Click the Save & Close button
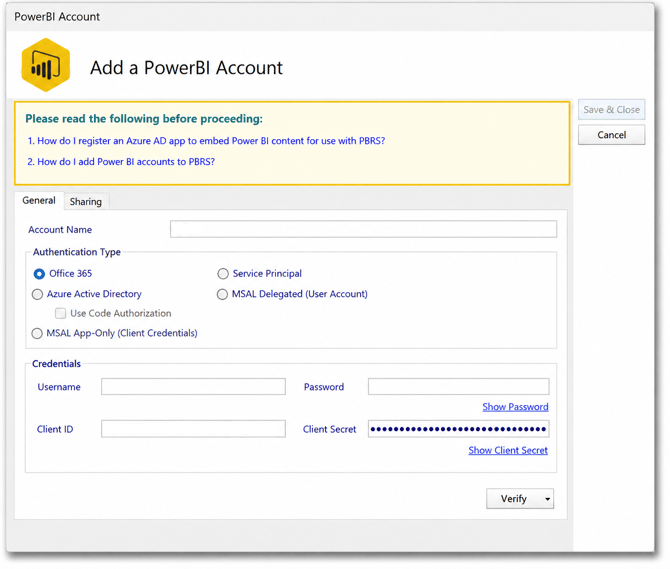Screen dimensions: 670x569 click(611, 110)
